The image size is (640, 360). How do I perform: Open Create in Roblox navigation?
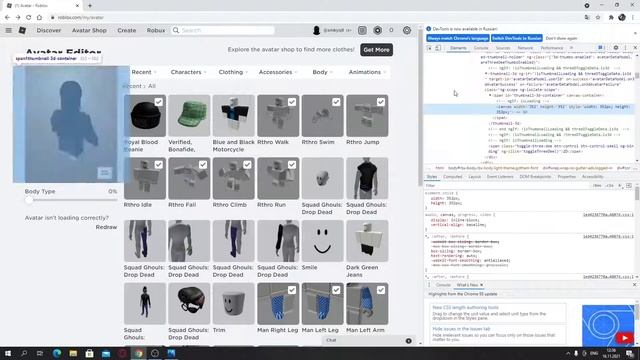click(x=127, y=30)
